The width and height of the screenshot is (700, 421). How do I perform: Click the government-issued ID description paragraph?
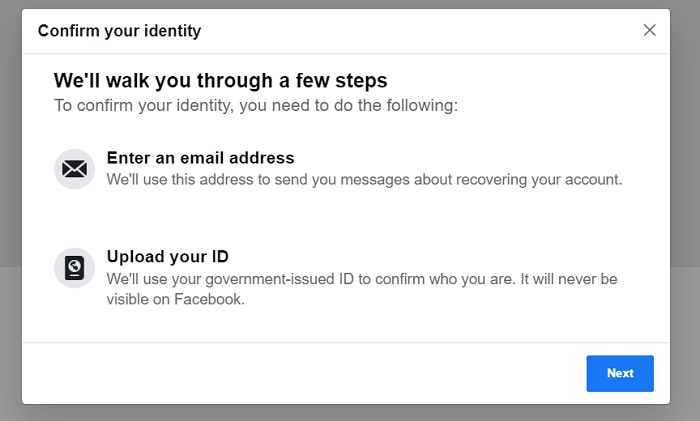pos(362,289)
